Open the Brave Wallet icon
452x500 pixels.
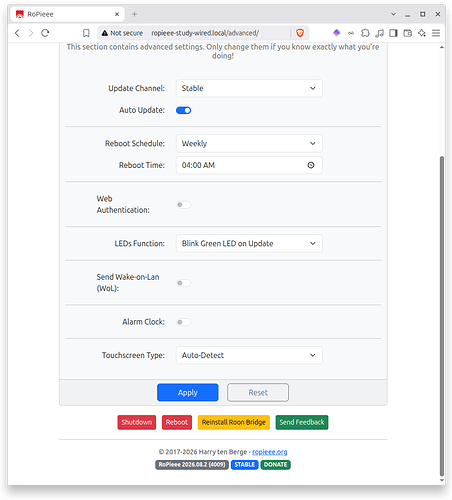407,33
